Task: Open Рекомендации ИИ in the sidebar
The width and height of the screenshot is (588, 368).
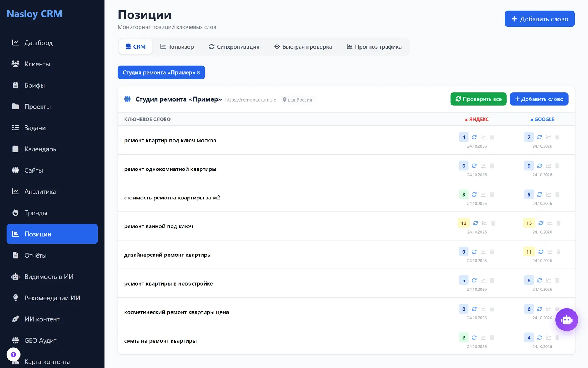Action: pos(52,298)
